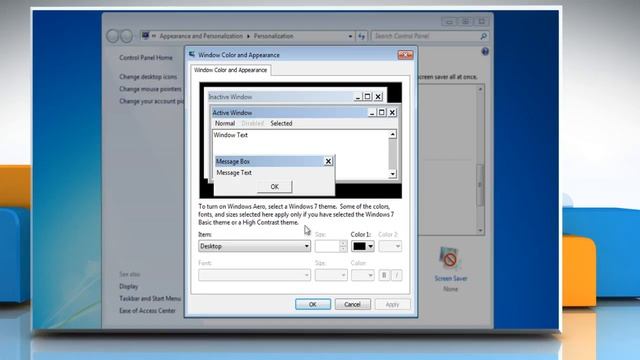Open the Item dropdown showing Desktop
Viewport: 640px width, 360px height.
tap(254, 246)
